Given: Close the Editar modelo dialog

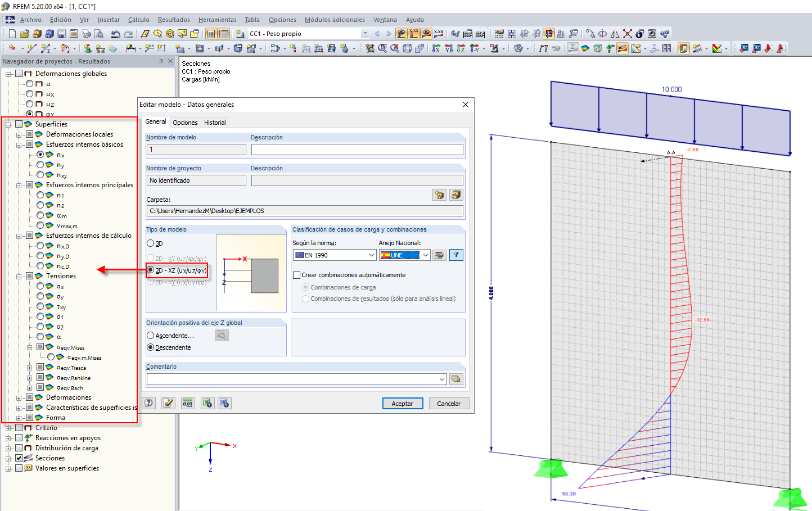Looking at the screenshot, I should [x=466, y=105].
